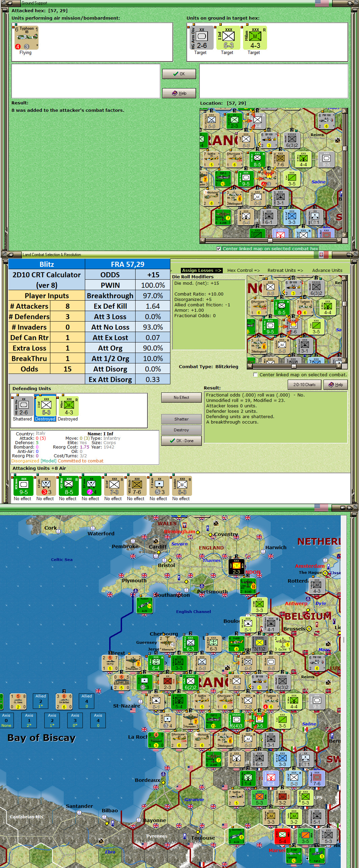Click the Odds value 15 cell
Viewport: 359px width, 868px height.
68,369
